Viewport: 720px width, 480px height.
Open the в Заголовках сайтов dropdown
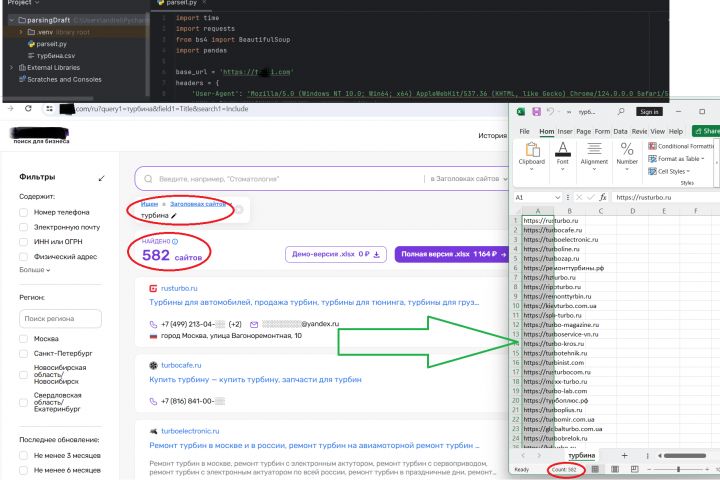coord(468,179)
